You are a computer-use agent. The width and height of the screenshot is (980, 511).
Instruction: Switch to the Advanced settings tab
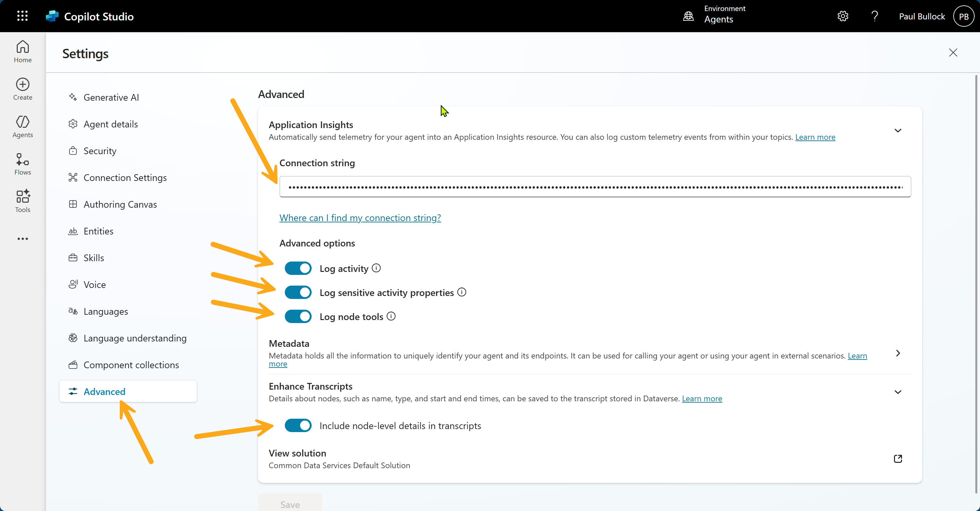104,391
